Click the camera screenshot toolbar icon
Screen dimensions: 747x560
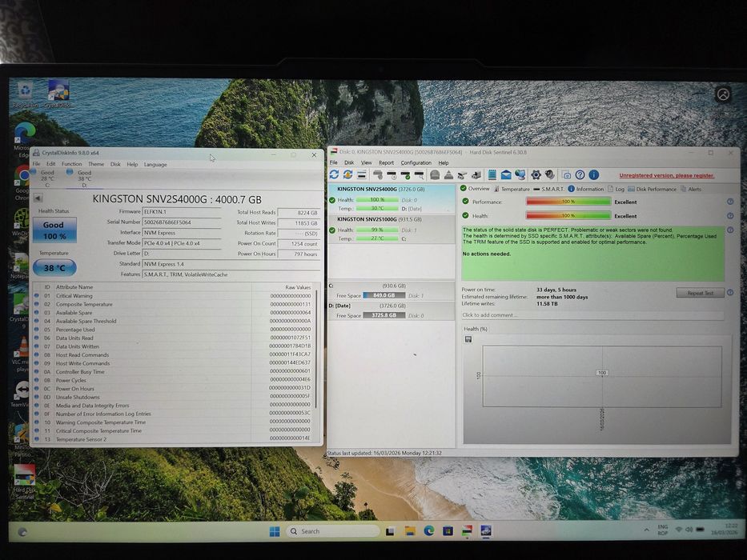[566, 174]
